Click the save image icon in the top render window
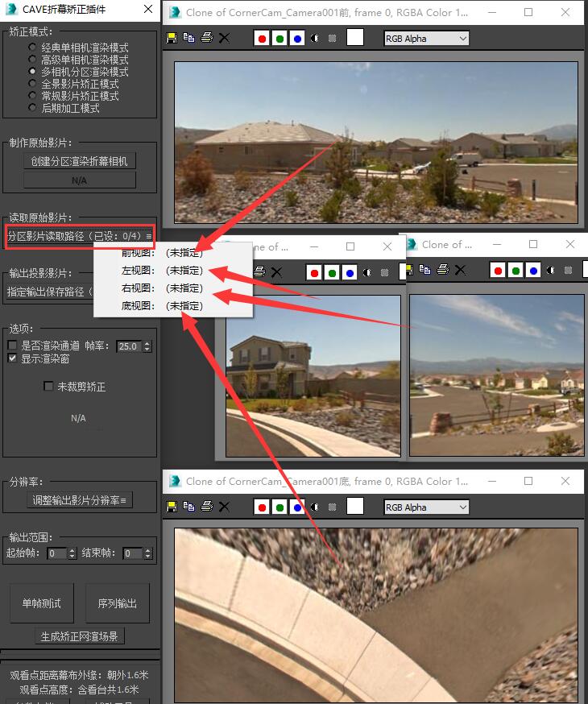Screen dimensions: 588x704 172,38
